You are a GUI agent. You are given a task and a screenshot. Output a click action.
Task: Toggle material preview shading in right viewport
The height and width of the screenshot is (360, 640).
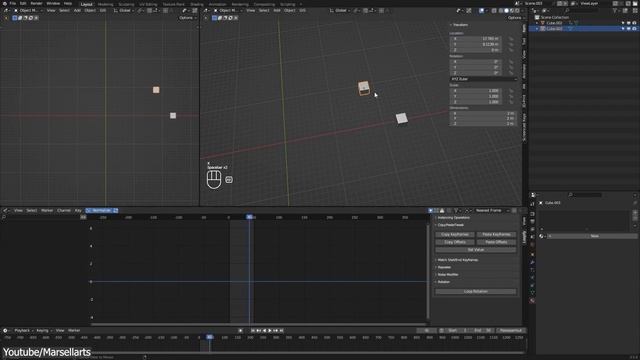coord(512,11)
